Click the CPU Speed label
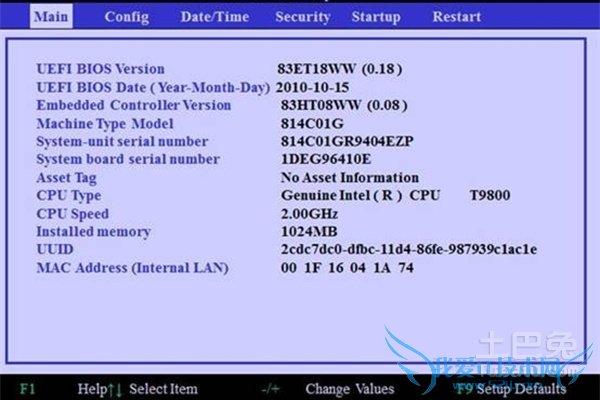The image size is (600, 400). (72, 214)
